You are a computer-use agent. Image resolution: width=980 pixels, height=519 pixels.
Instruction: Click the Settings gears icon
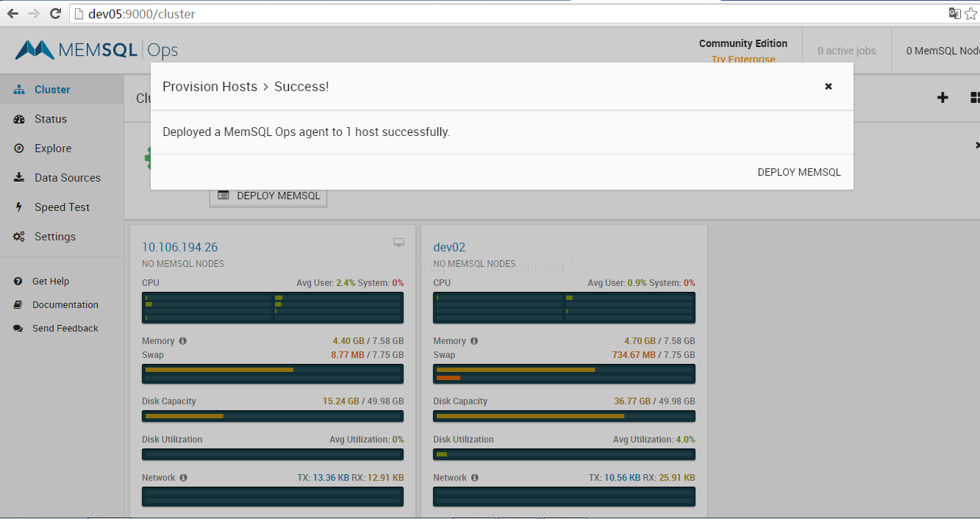(19, 237)
